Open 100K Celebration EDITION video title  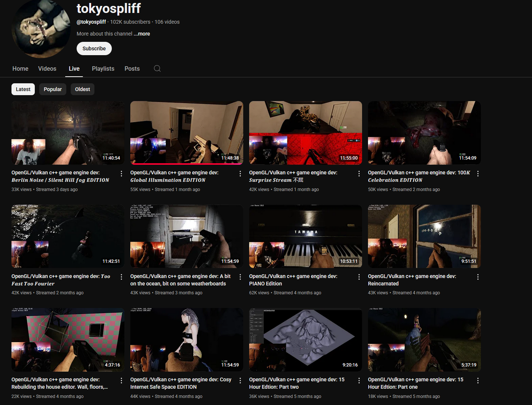(x=419, y=176)
